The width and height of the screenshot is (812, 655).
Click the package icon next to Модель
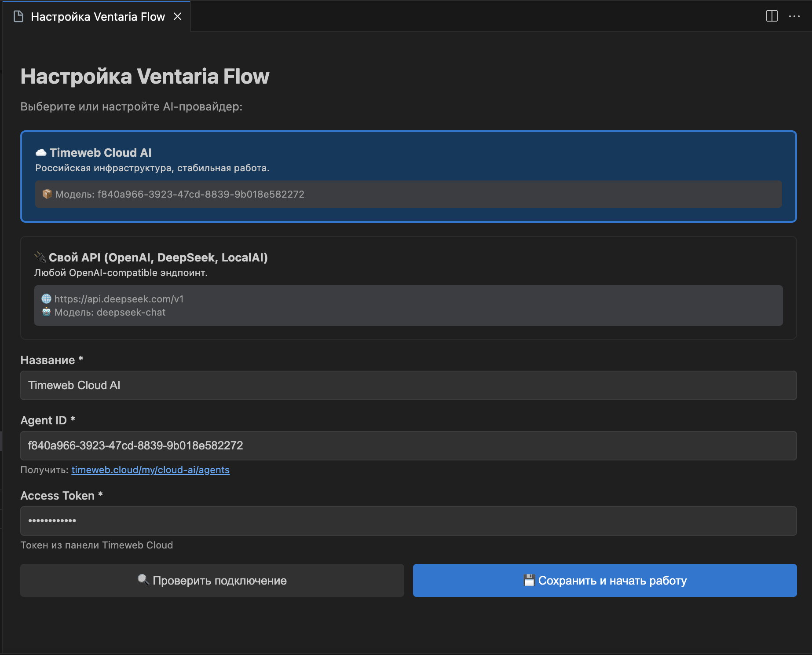click(47, 194)
